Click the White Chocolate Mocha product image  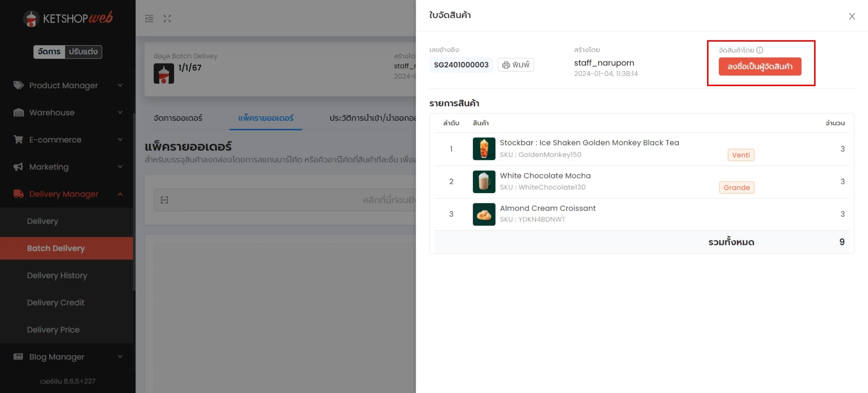coord(484,182)
